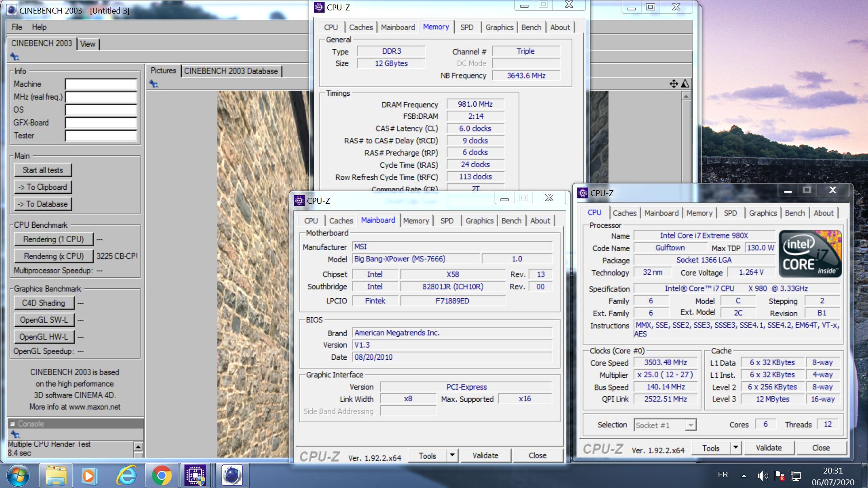Screen dimensions: 868x488
Task: Open Windows Start menu orb
Action: 18,475
